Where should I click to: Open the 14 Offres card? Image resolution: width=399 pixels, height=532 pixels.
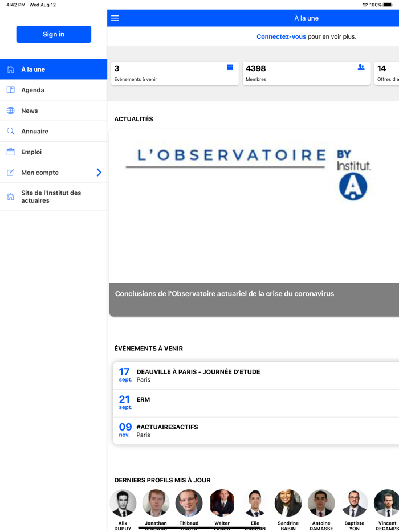386,73
